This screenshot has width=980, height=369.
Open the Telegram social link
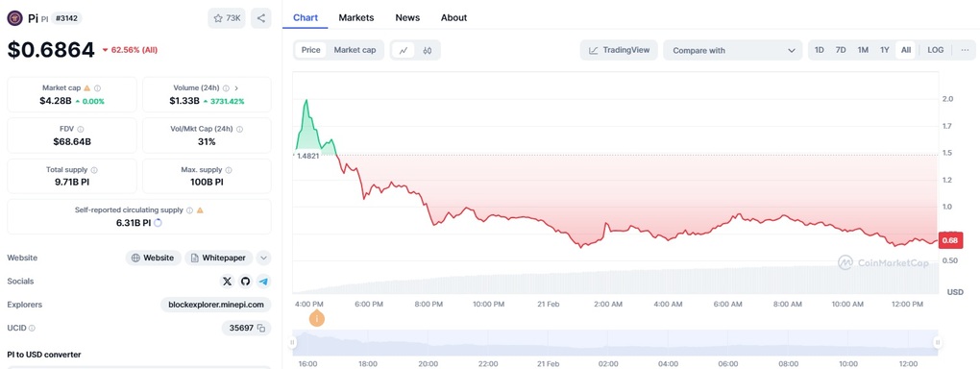(x=264, y=282)
